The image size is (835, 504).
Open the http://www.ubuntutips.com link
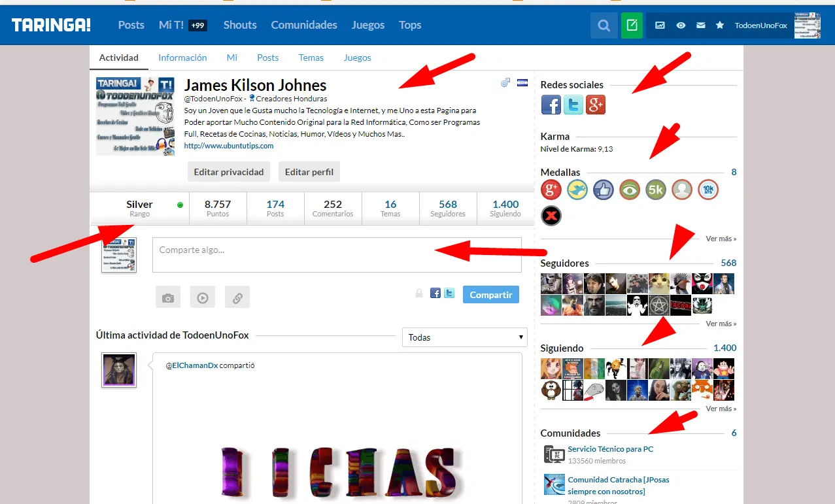click(x=229, y=146)
